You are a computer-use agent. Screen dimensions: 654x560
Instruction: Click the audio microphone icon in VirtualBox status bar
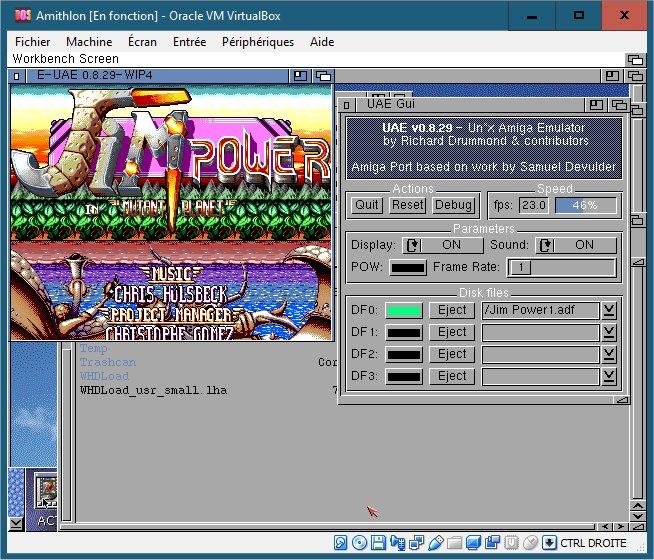coord(397,542)
